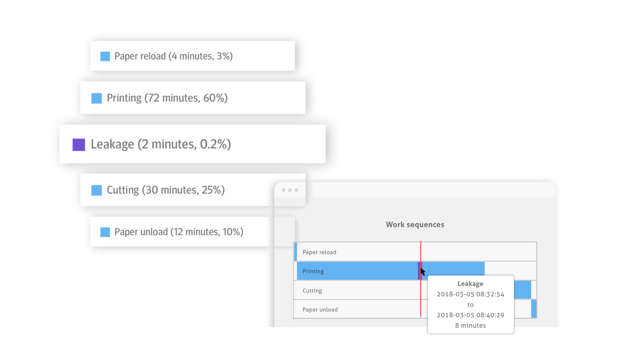This screenshot has height=364, width=617.
Task: Click the three-dot window control
Action: pos(290,190)
